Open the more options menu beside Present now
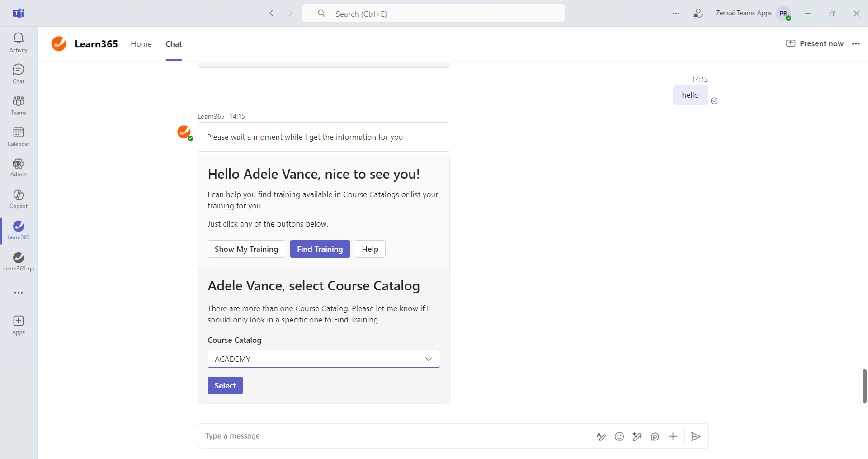The height and width of the screenshot is (459, 868). pos(856,44)
